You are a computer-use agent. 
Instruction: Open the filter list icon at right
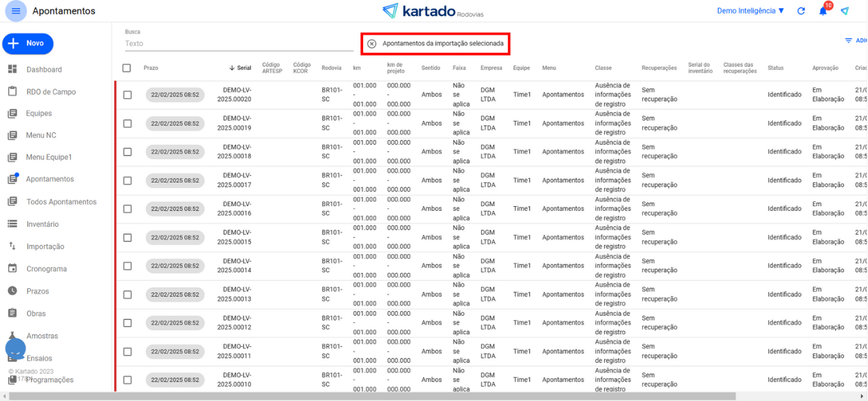849,41
